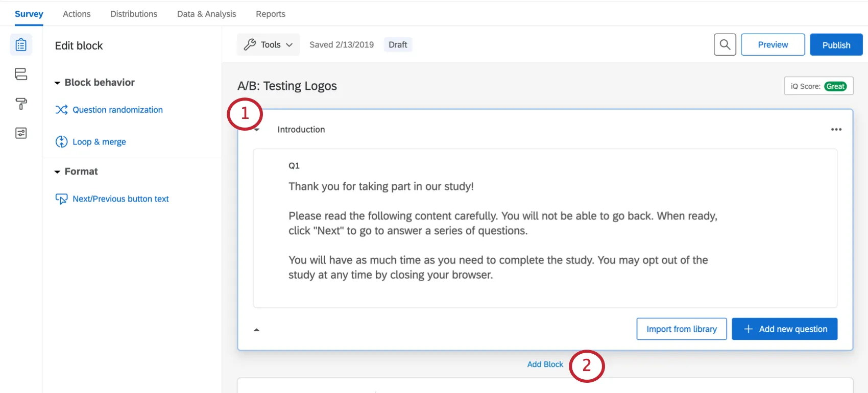This screenshot has height=393, width=868.
Task: Open the Tools dropdown
Action: tap(268, 44)
